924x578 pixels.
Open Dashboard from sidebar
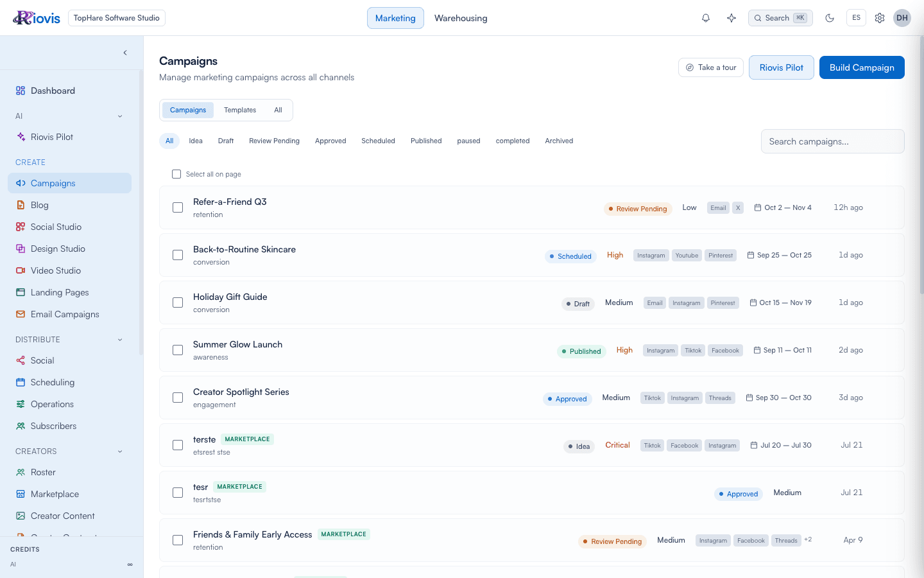[69, 91]
